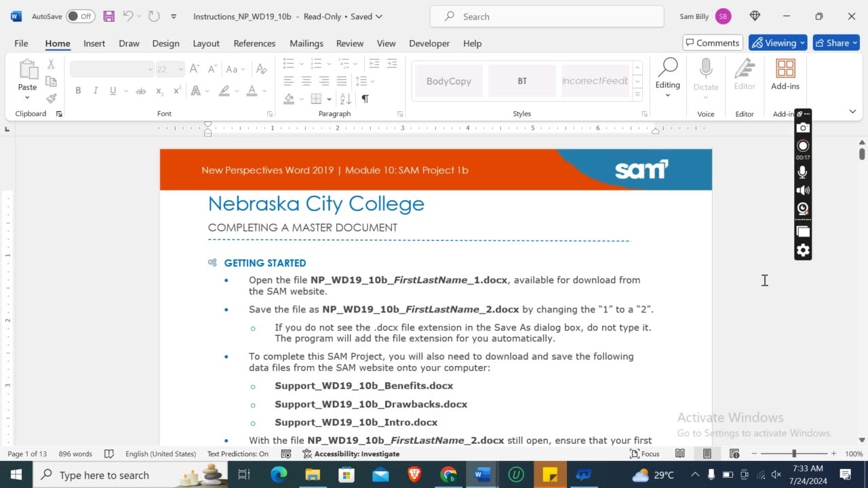Select the BodyCopy style

tap(448, 81)
